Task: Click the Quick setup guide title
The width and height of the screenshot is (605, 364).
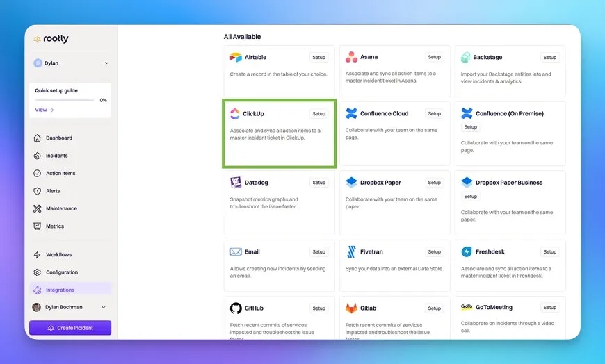Action: coord(56,90)
